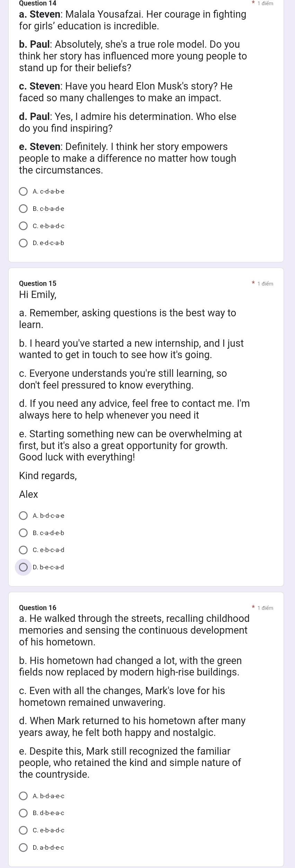Screen dimensions: 295x868
Task: Mark Question 14 answer D. e-d-c-a-b
Action: pos(23,243)
